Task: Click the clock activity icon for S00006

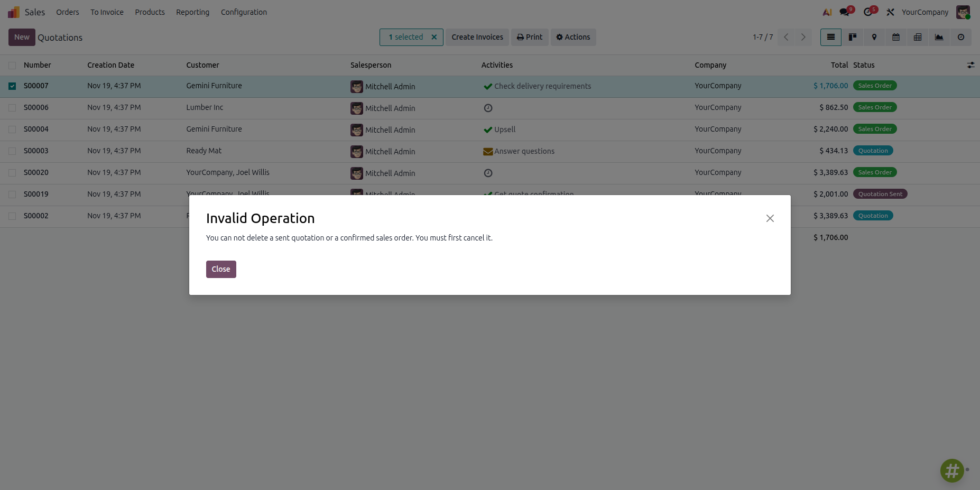Action: click(x=488, y=108)
